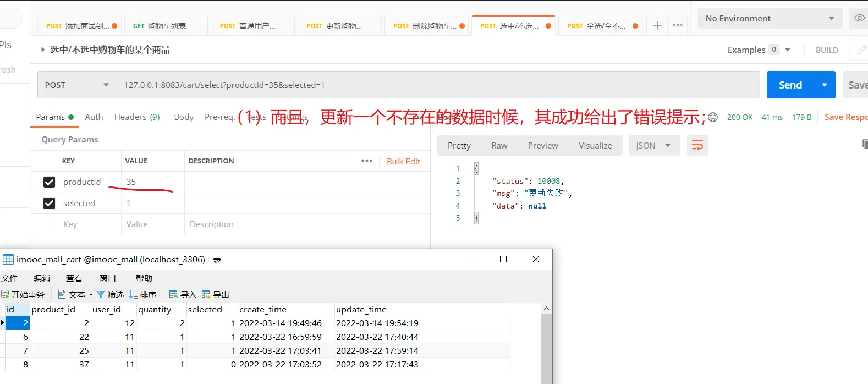Click the tab options ellipsis icon
868x384 pixels.
(678, 25)
